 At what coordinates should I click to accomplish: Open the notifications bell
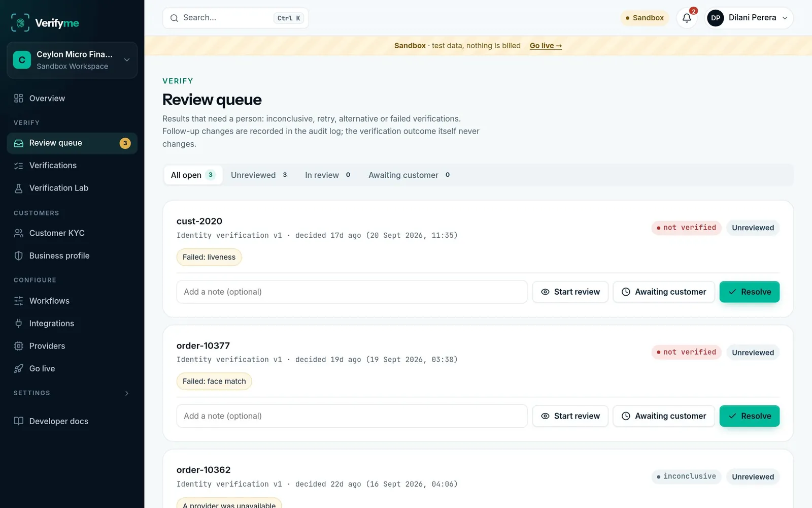[687, 18]
